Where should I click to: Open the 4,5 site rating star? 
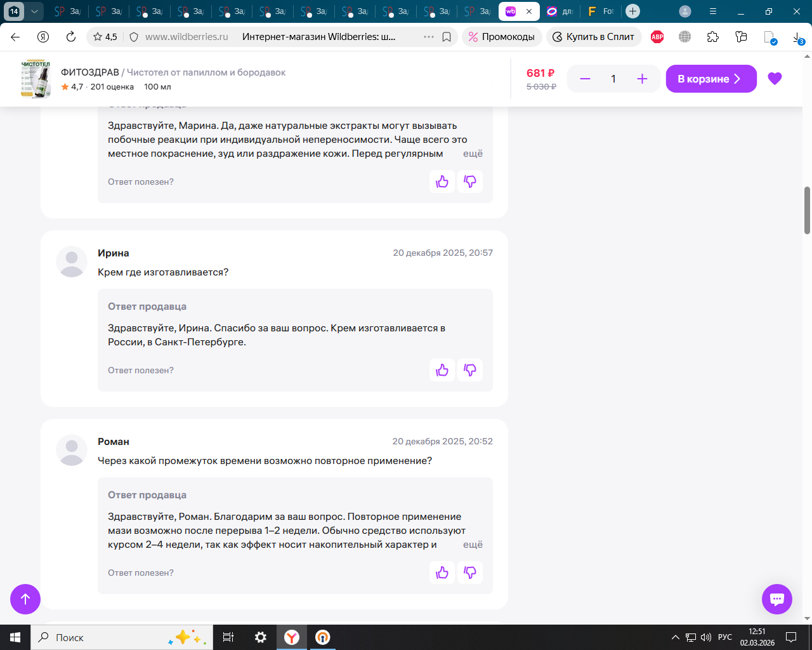click(105, 37)
